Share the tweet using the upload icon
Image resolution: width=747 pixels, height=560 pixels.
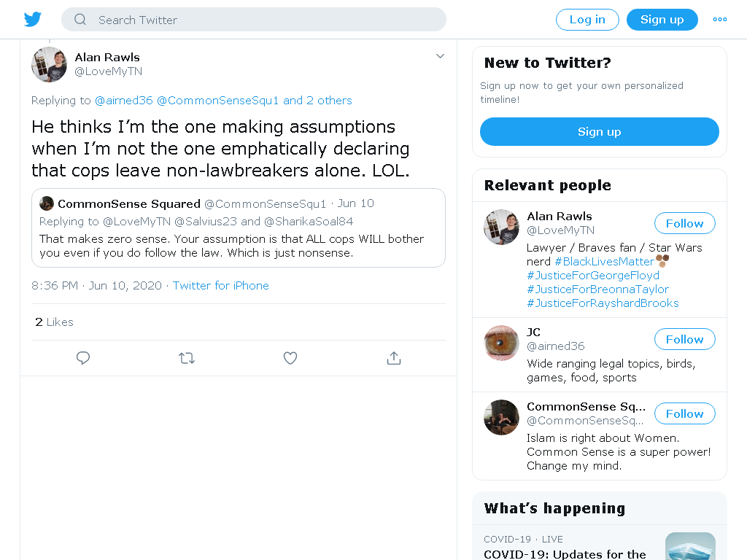click(x=393, y=358)
